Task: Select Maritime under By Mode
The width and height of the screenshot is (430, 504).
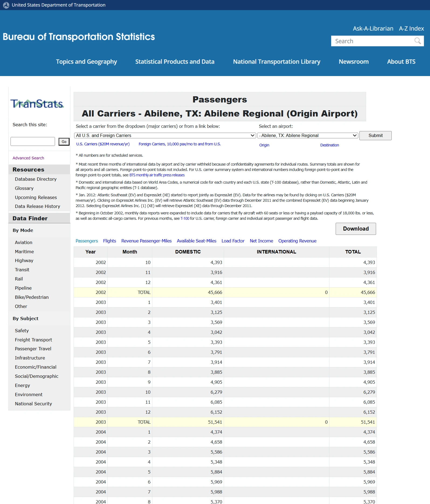Action: point(24,252)
